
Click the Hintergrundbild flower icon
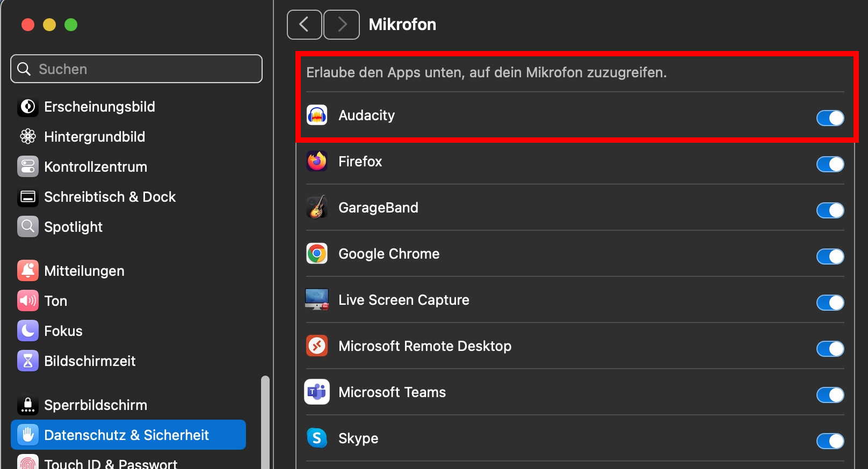pyautogui.click(x=28, y=137)
